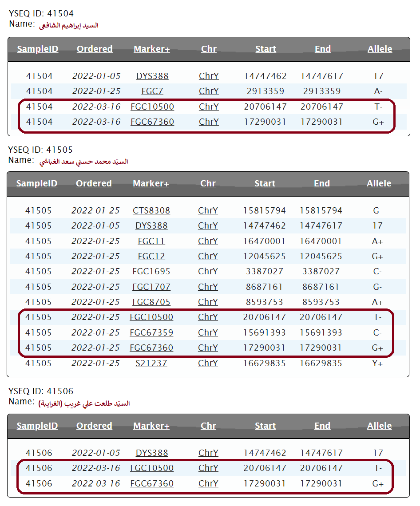
Task: Click the FGC11 marker link
Action: click(x=151, y=241)
